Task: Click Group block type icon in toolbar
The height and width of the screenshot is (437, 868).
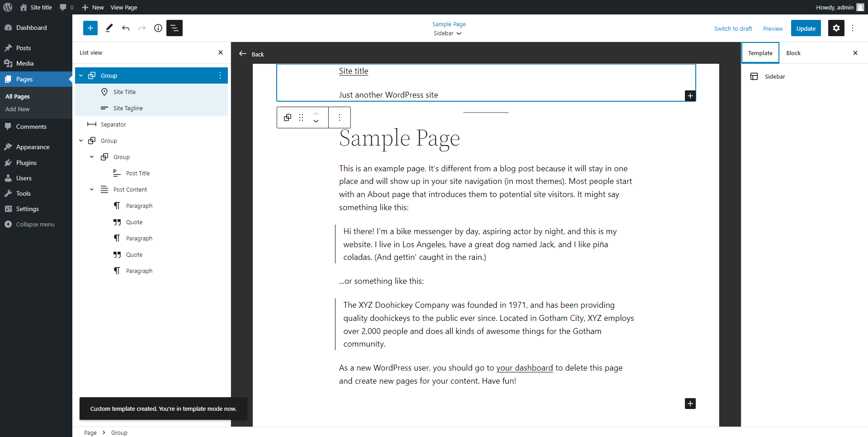Action: tap(287, 117)
